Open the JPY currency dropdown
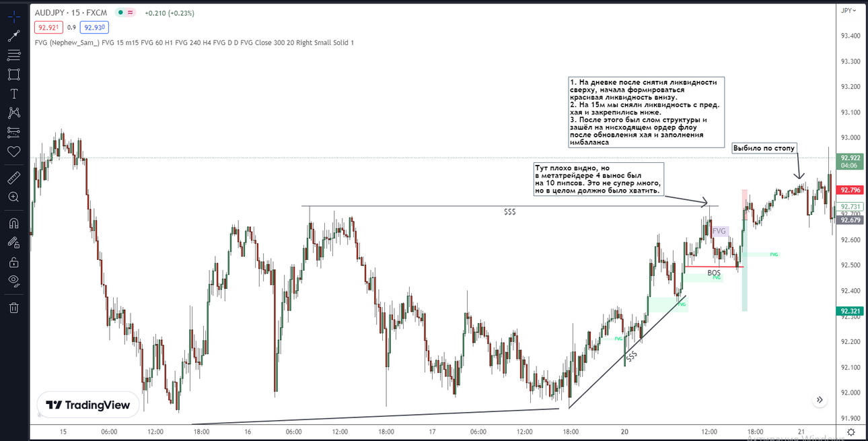Screen dimensions: 868x441 click(849, 10)
